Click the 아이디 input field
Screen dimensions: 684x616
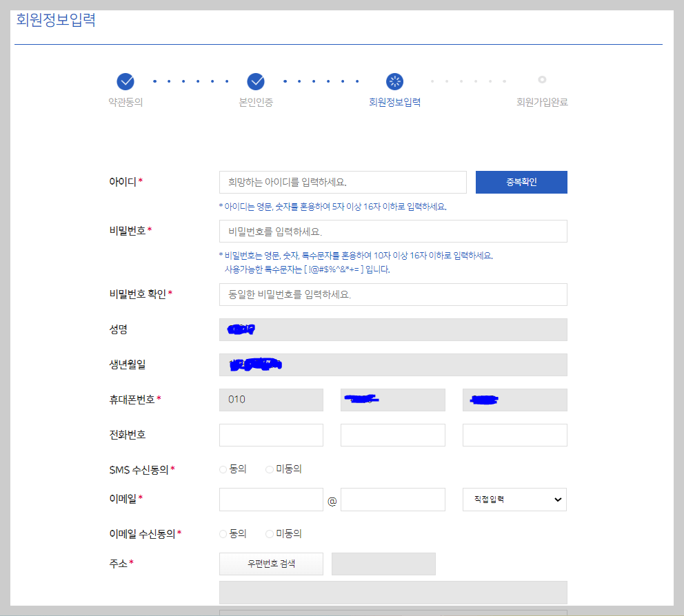tap(343, 182)
